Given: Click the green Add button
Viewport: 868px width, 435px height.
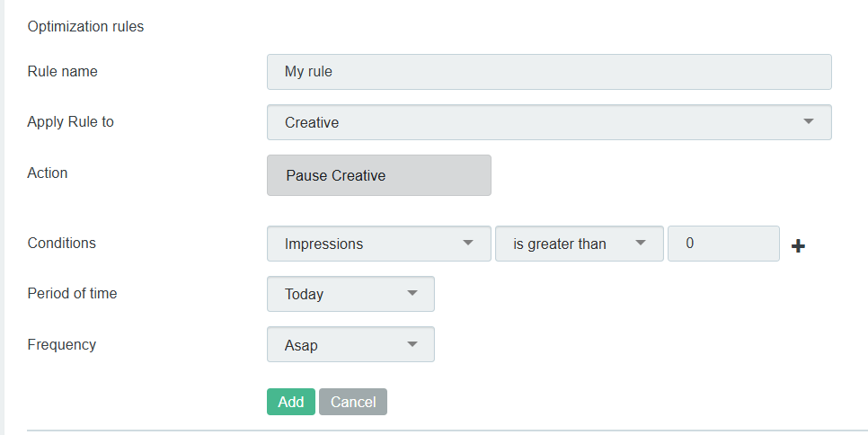Looking at the screenshot, I should 290,402.
